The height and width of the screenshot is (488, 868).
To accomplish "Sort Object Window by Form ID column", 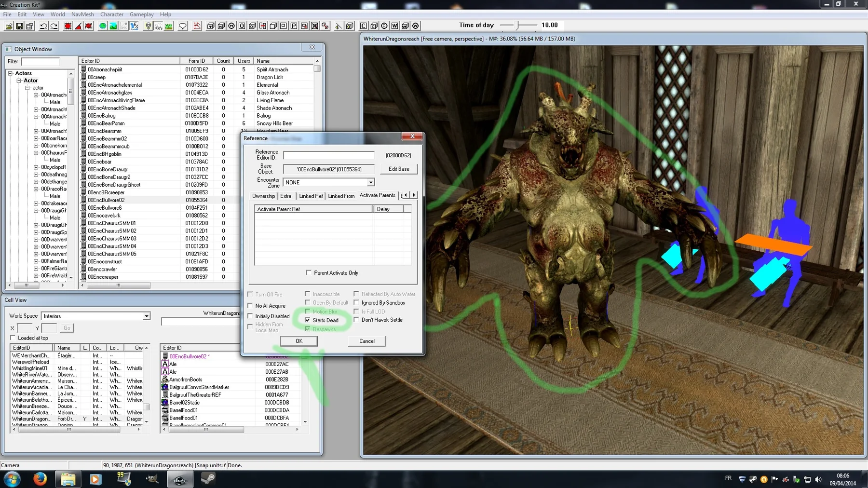I will point(197,61).
